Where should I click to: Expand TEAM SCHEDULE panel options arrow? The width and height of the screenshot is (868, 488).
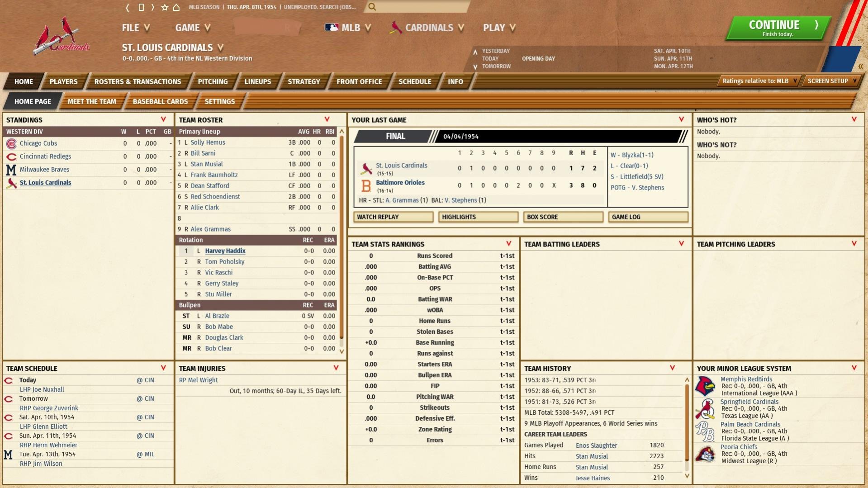[x=163, y=368]
